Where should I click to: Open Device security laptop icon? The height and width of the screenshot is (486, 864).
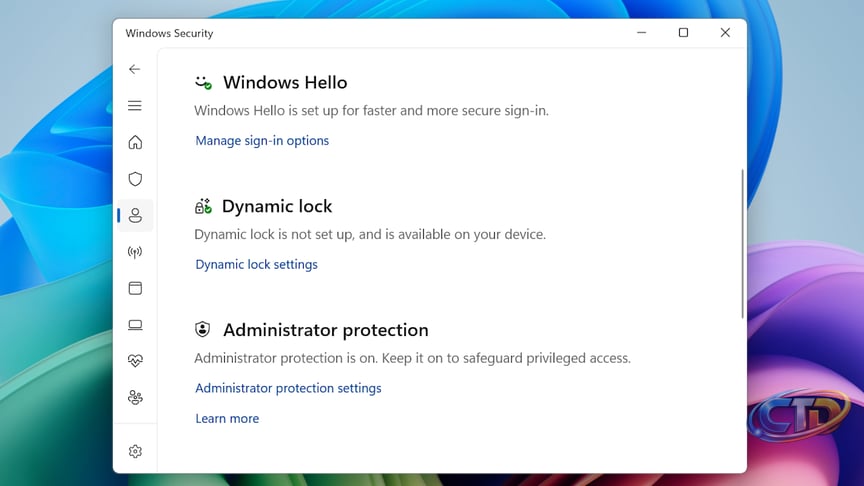click(x=135, y=325)
